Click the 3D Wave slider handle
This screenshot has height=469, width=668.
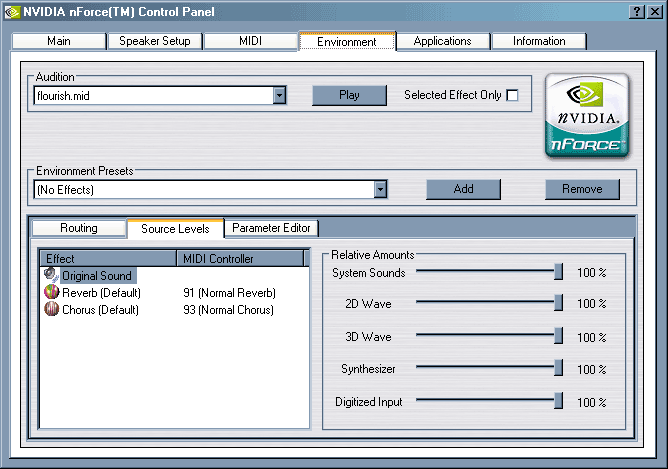(x=558, y=336)
